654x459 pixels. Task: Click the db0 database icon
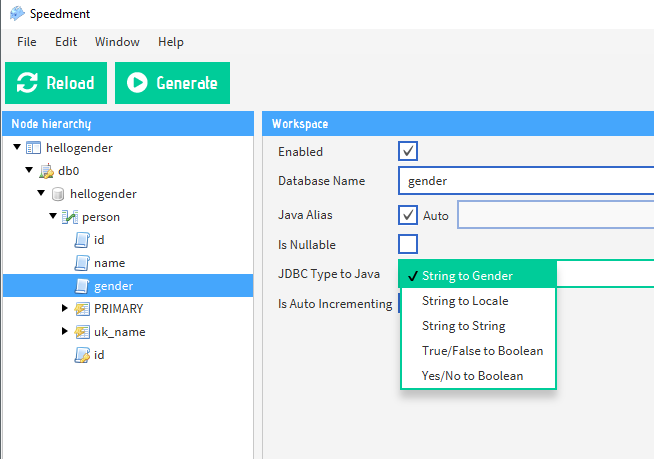click(46, 171)
